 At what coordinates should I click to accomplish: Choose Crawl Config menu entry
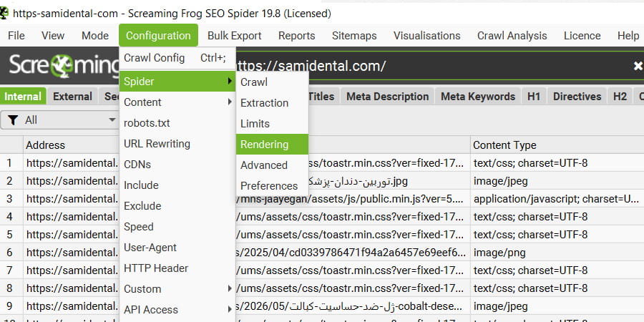click(177, 58)
